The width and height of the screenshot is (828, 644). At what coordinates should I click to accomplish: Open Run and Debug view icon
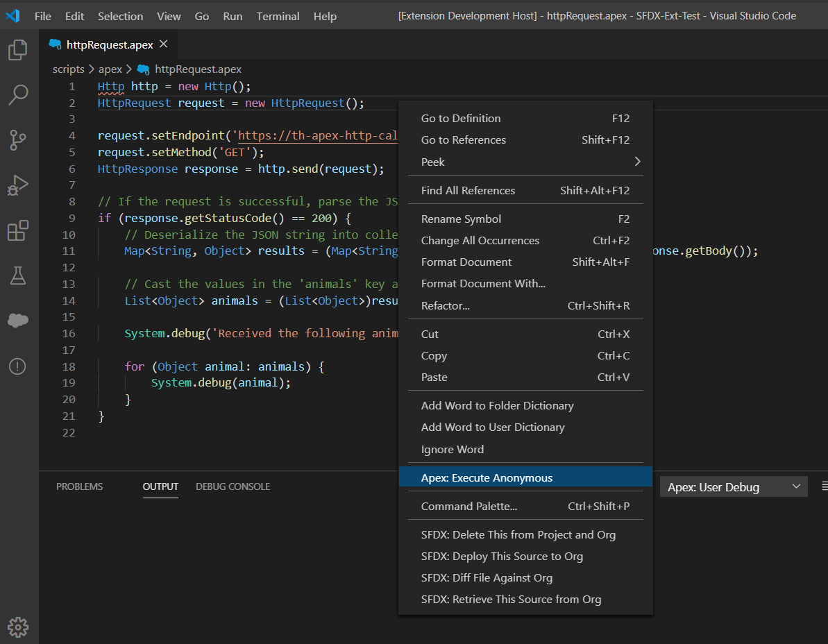click(x=18, y=185)
